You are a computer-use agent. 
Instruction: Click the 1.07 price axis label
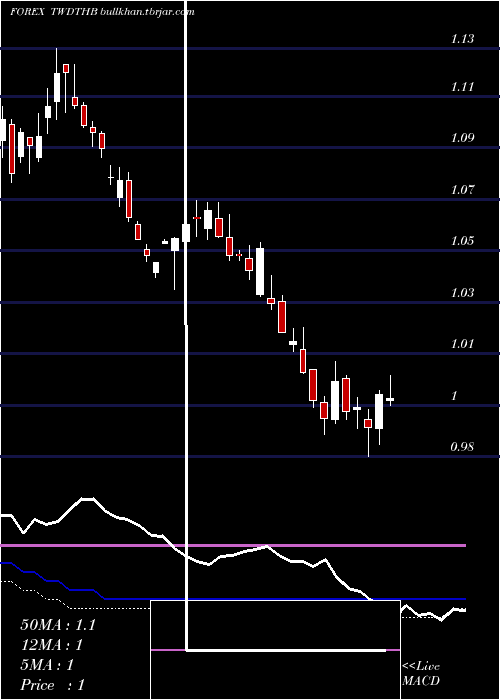[462, 190]
